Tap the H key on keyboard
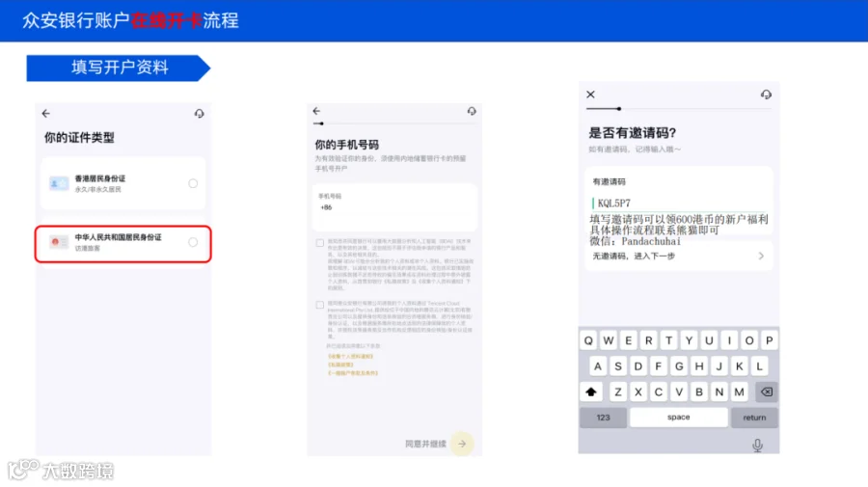868x487 pixels. click(699, 366)
